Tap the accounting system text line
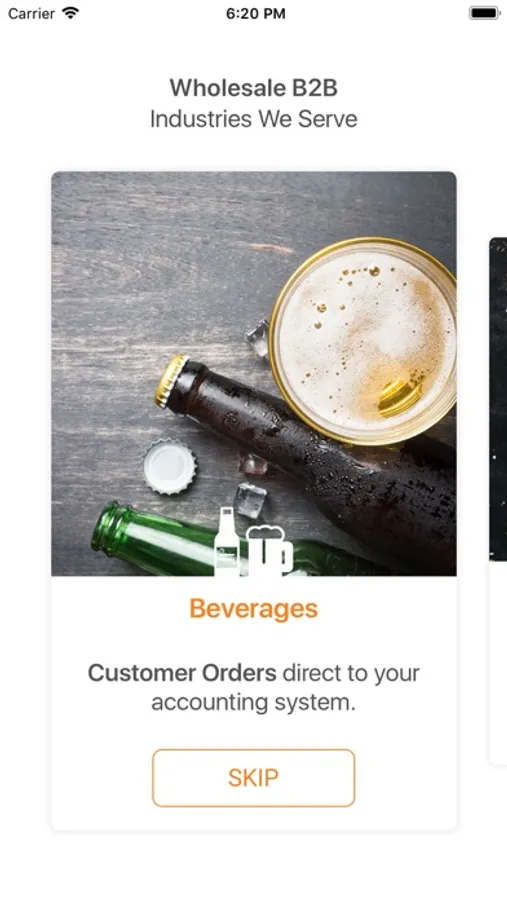This screenshot has width=507, height=900. pos(253,703)
